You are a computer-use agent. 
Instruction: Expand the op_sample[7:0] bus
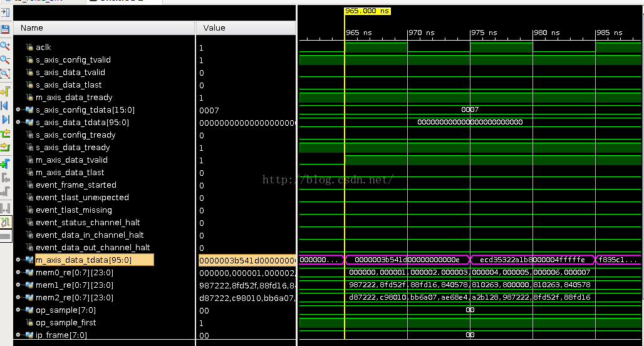18,310
